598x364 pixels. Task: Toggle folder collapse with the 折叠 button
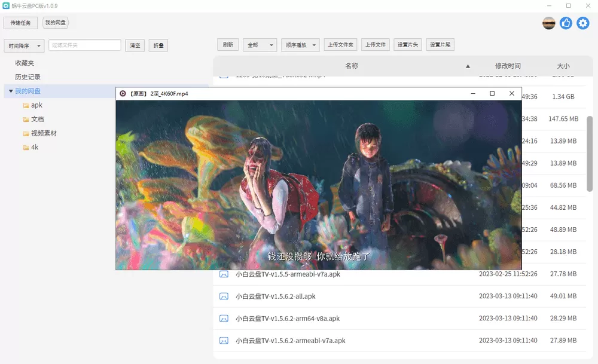(x=157, y=45)
